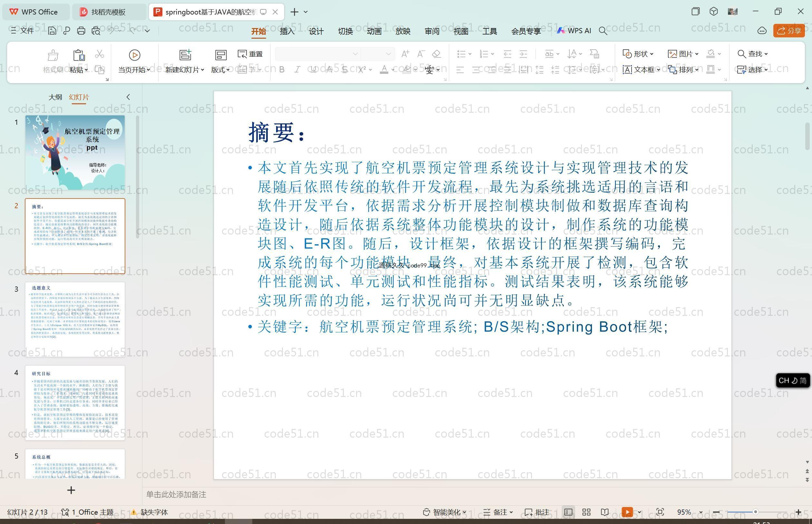Click the font color A swatch
812x524 pixels.
(x=384, y=70)
